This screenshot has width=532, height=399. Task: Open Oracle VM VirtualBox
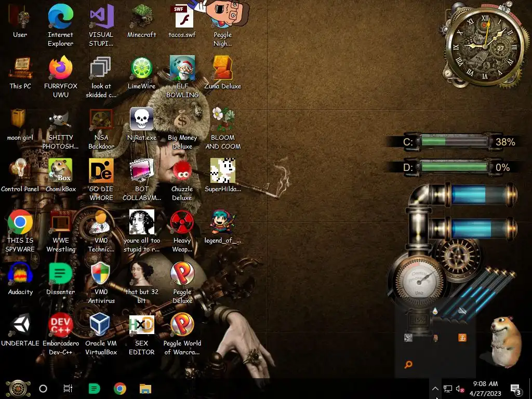101,334
